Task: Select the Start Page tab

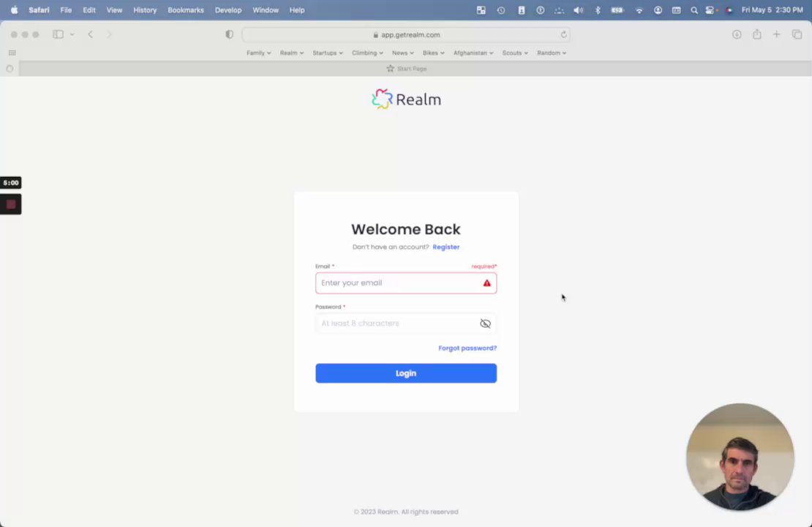Action: click(407, 68)
